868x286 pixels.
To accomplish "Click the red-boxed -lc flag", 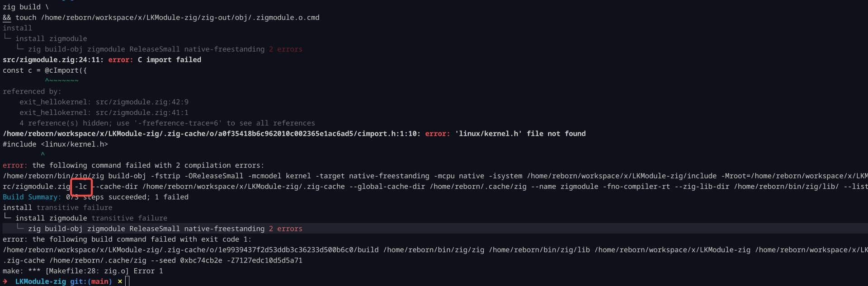I will [81, 187].
